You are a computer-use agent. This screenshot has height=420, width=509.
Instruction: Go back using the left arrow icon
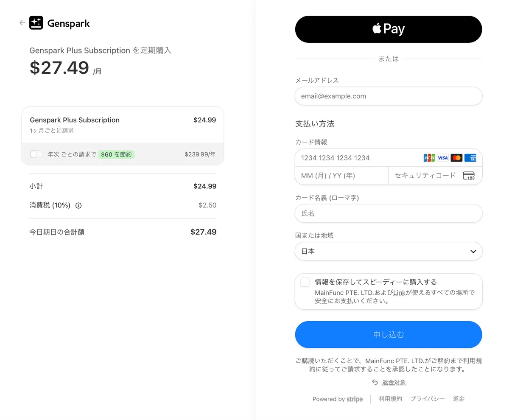(x=22, y=23)
